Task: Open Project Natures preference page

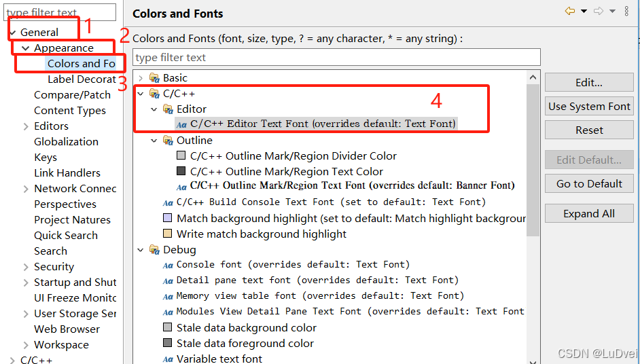Action: tap(72, 220)
